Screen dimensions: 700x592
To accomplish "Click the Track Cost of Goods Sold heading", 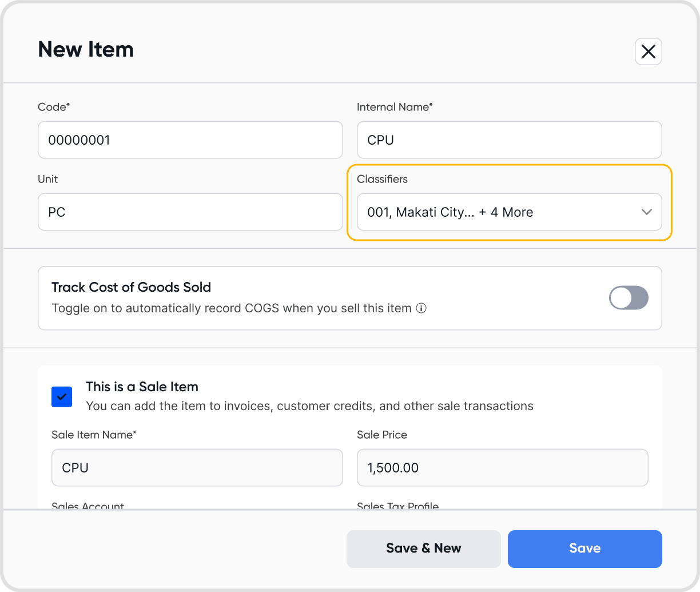I will [x=131, y=287].
